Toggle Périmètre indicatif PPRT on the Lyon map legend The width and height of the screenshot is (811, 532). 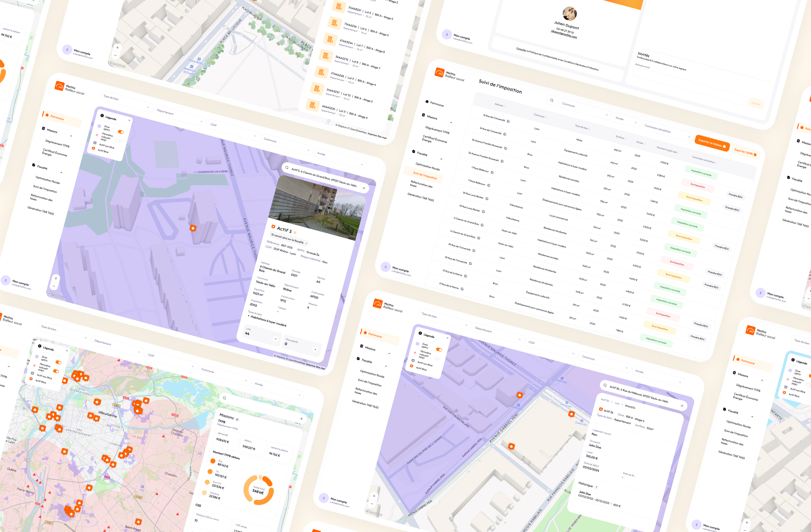[x=56, y=371]
